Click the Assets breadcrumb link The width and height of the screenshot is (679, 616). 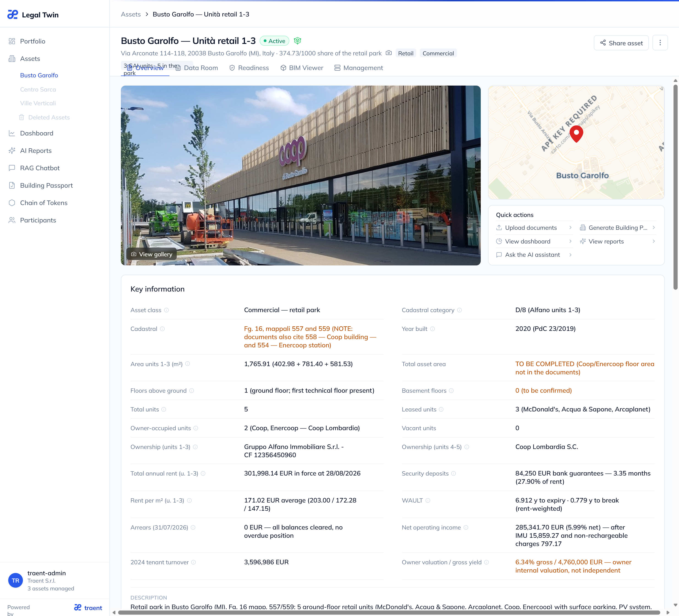pyautogui.click(x=131, y=14)
